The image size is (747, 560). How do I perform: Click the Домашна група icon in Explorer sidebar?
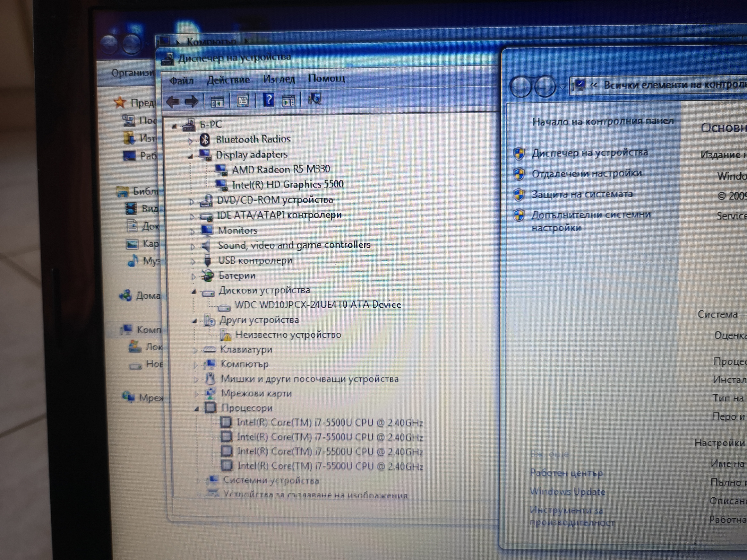pos(126,295)
